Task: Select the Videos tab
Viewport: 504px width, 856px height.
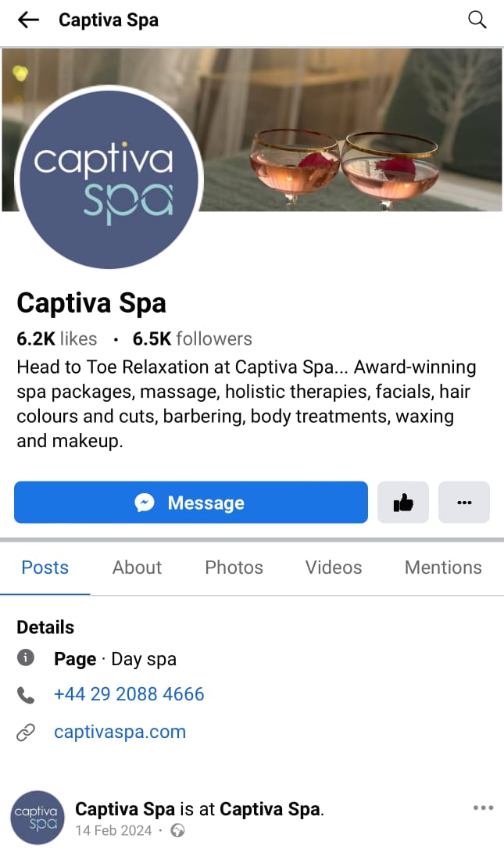Action: point(334,568)
